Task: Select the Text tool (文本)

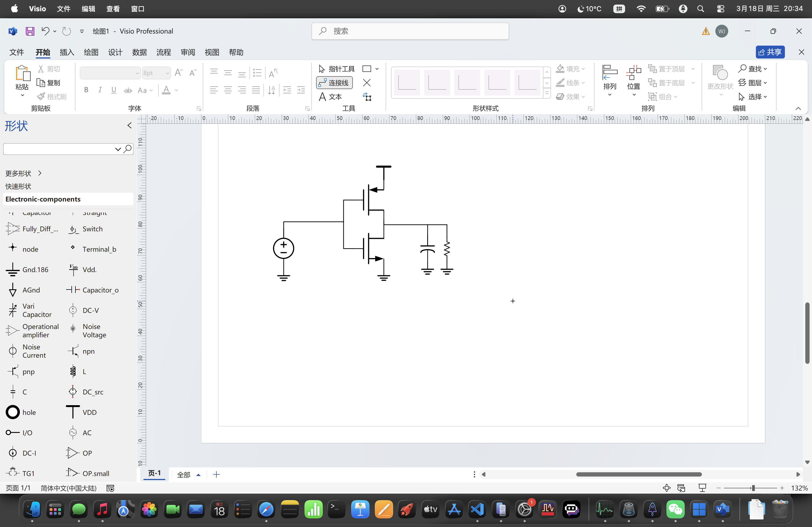Action: [x=330, y=97]
